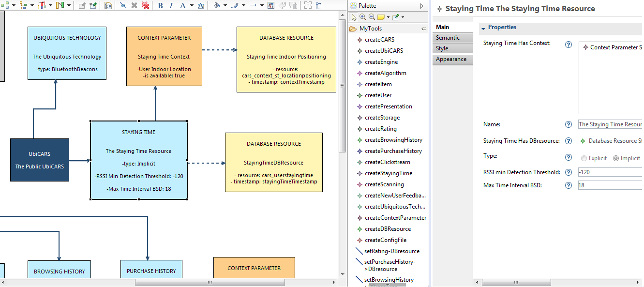Collapse the Palette panel with triangle

[422, 6]
